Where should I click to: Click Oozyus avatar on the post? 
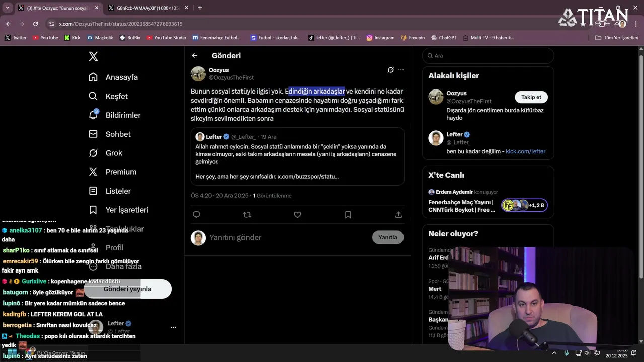pos(198,74)
